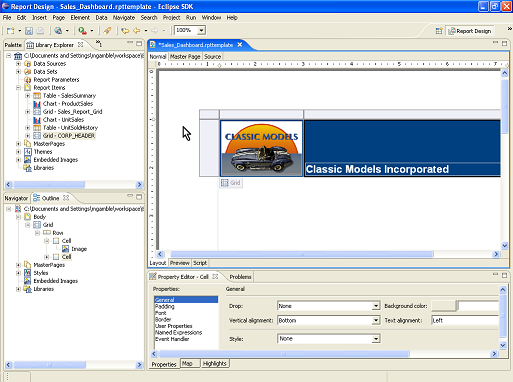
Task: Open the zoom 100% dropdown
Action: (201, 30)
